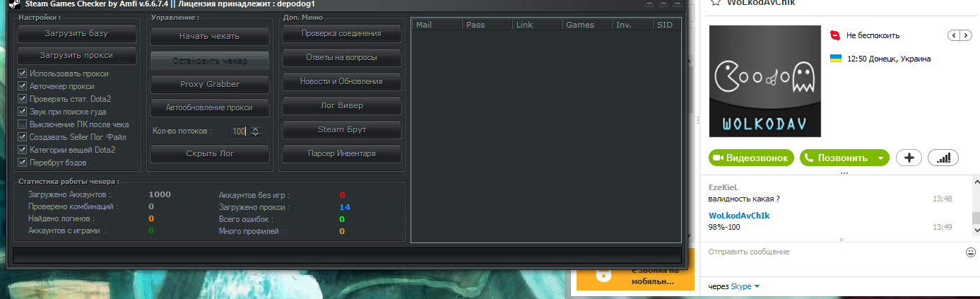The image size is (980, 299).
Task: Toggle Перебрут бэдов checkbox
Action: [x=23, y=163]
